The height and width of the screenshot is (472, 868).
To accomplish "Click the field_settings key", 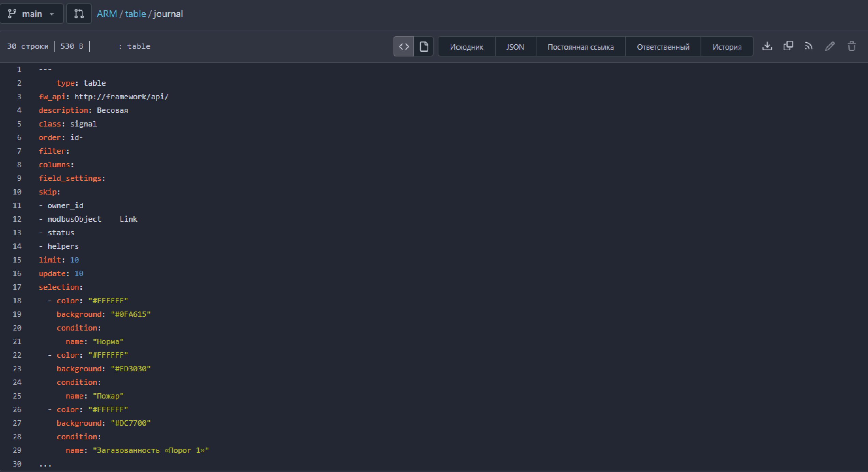I will pyautogui.click(x=70, y=178).
